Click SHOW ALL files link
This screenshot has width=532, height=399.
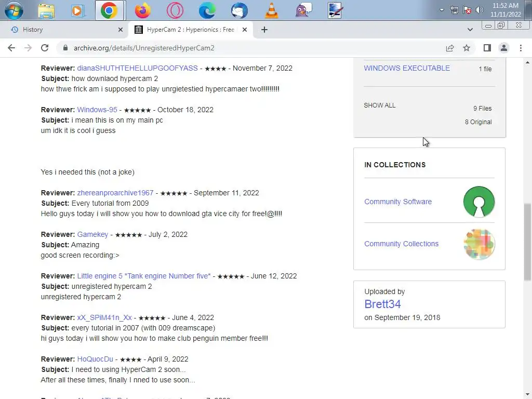click(x=380, y=105)
